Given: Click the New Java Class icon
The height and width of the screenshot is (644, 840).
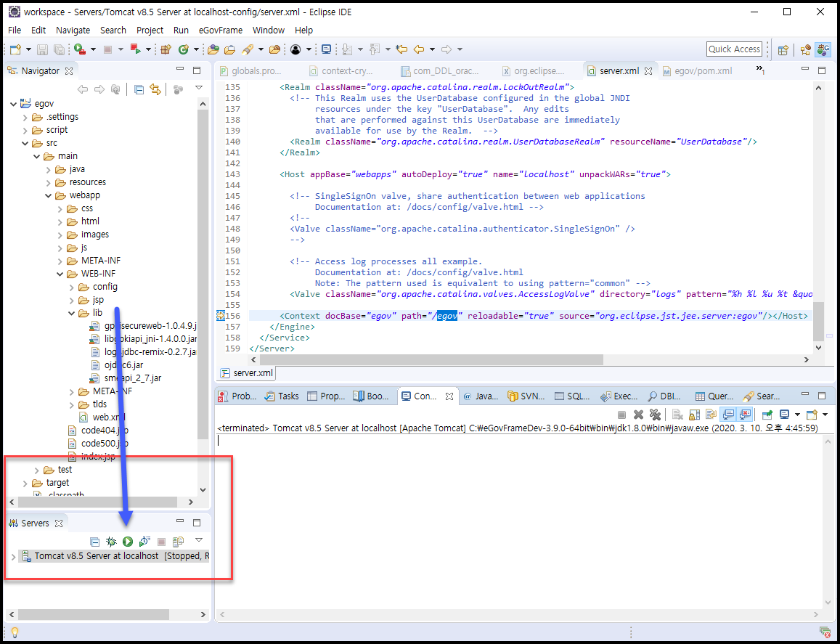Looking at the screenshot, I should 184,49.
